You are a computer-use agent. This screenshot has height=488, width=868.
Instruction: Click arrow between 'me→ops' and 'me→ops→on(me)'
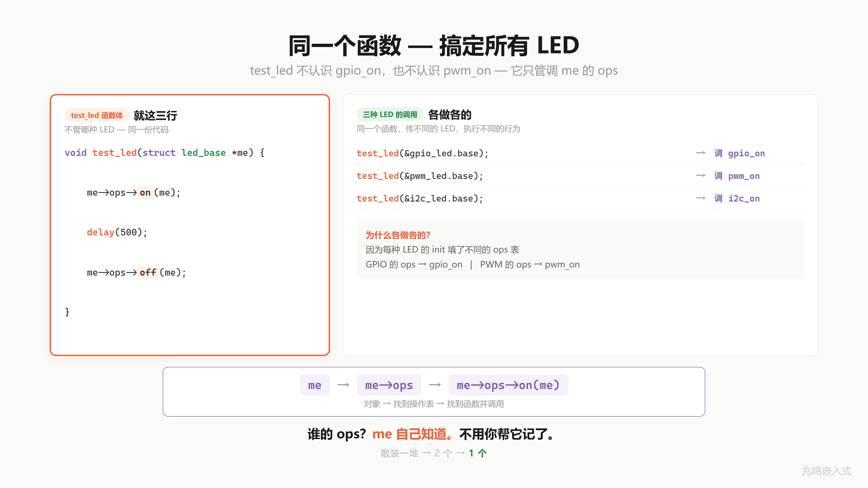coord(435,385)
